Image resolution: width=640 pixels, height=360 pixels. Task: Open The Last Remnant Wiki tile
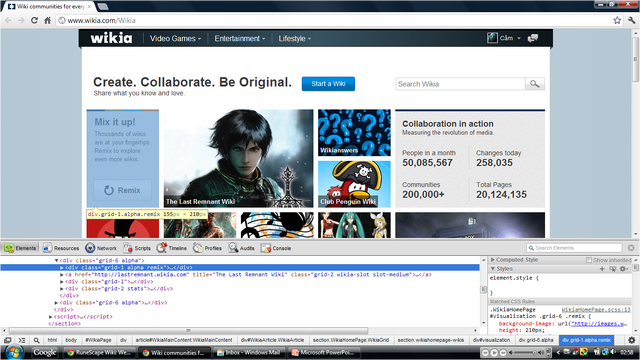pos(238,158)
